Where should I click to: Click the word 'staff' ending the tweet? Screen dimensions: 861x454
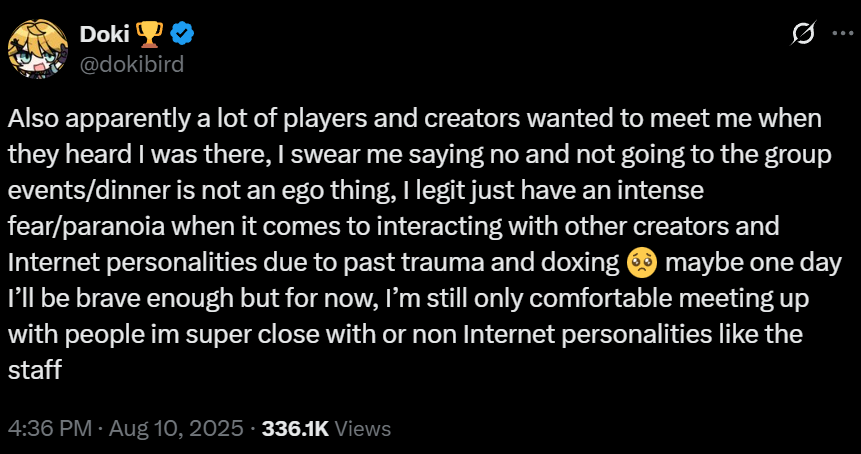coord(36,371)
